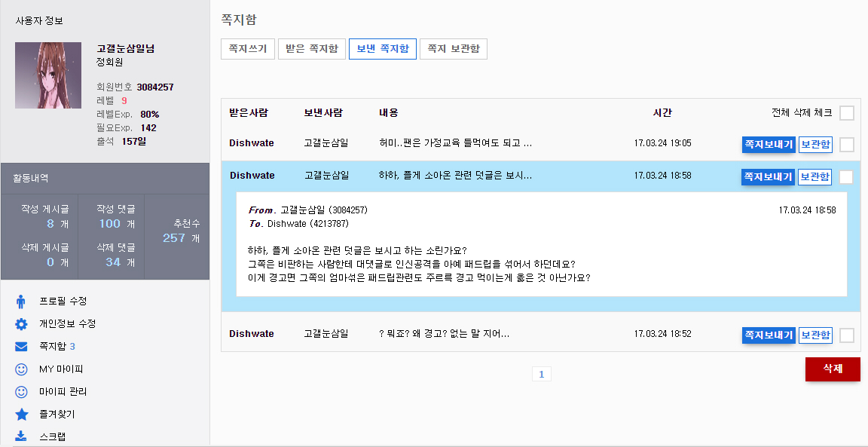Collapse the open message 하하, 플게 소아온
The image size is (868, 447).
tap(455, 176)
